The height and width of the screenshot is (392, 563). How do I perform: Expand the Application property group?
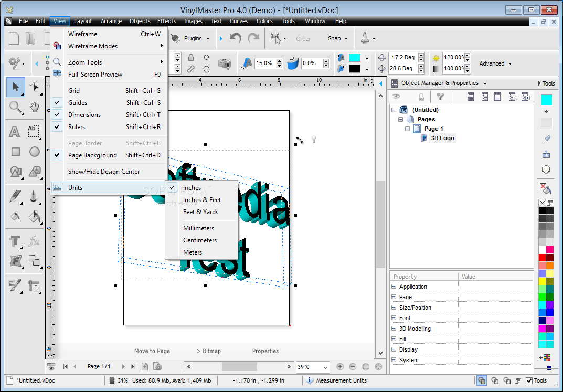[394, 287]
